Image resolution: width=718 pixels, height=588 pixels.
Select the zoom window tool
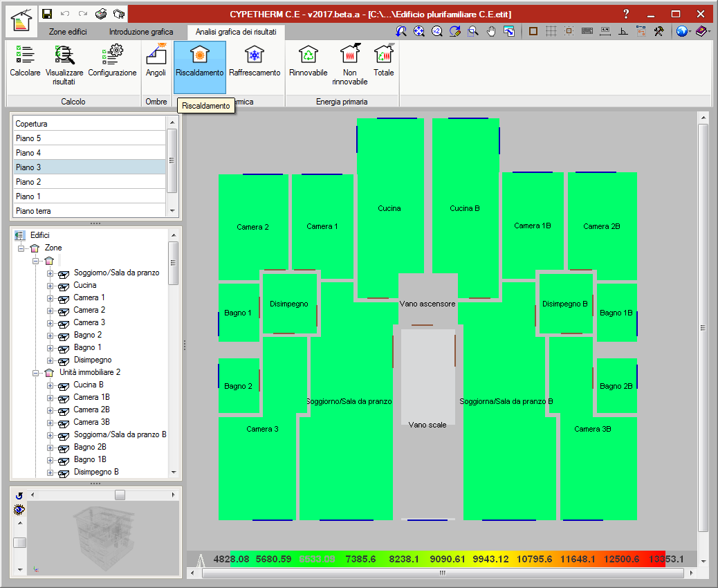pyautogui.click(x=473, y=31)
